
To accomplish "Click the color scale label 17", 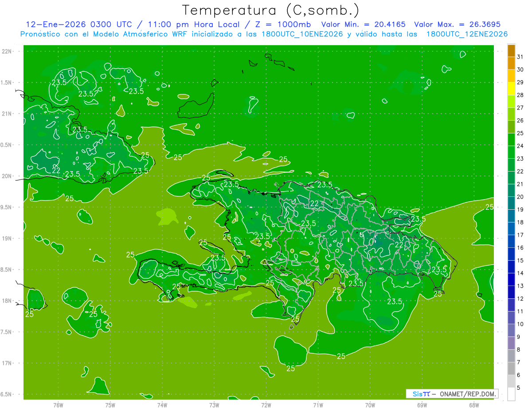I will [x=520, y=235].
